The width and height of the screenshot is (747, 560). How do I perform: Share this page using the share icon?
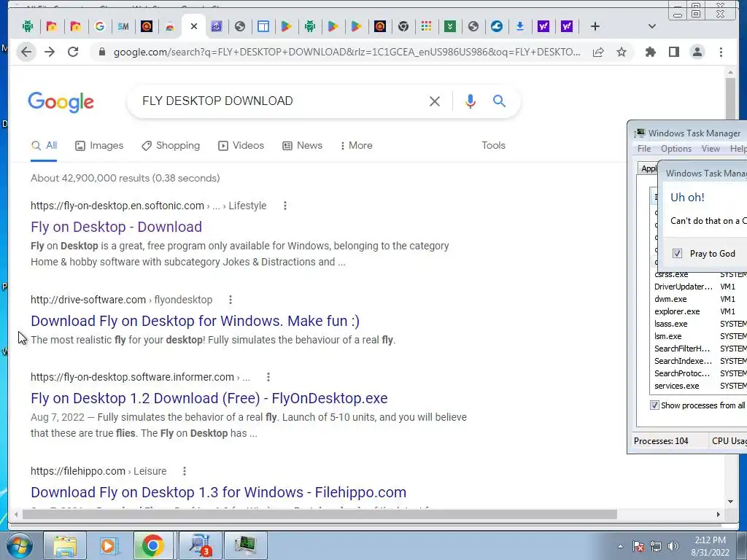click(598, 52)
